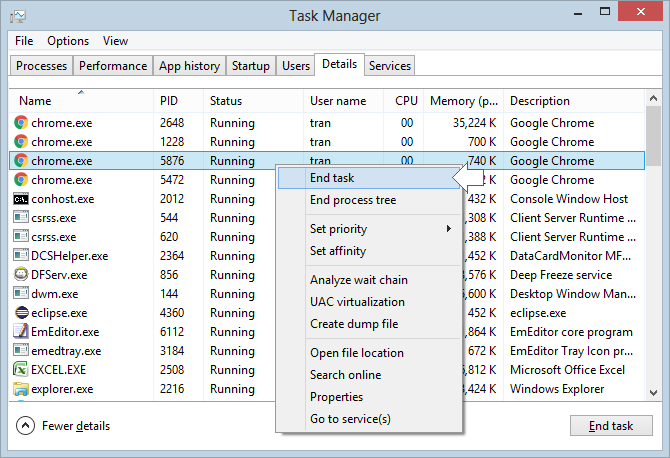The height and width of the screenshot is (458, 670).
Task: Sort by the User name column header
Action: pos(343,101)
